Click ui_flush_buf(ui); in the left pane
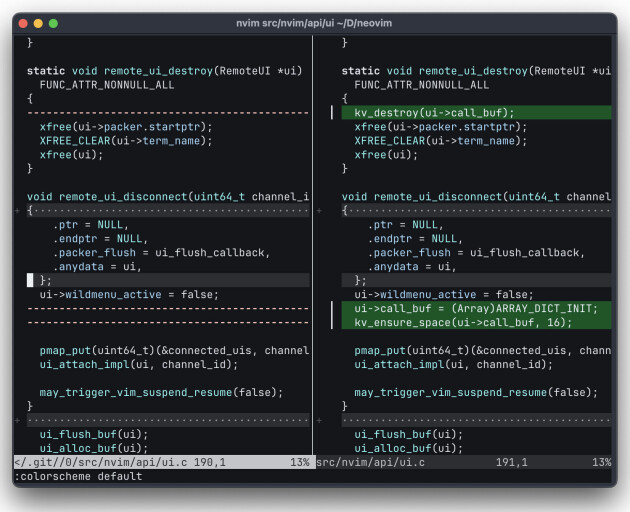 pyautogui.click(x=94, y=434)
